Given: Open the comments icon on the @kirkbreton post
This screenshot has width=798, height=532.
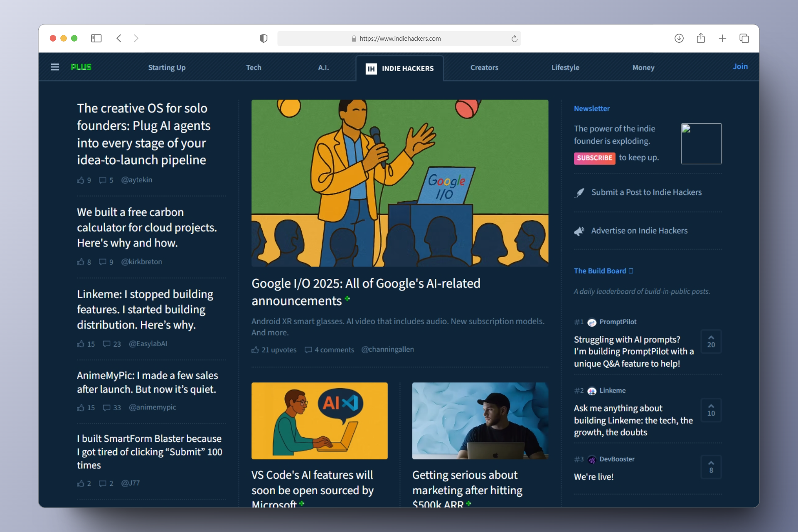Looking at the screenshot, I should (x=102, y=262).
